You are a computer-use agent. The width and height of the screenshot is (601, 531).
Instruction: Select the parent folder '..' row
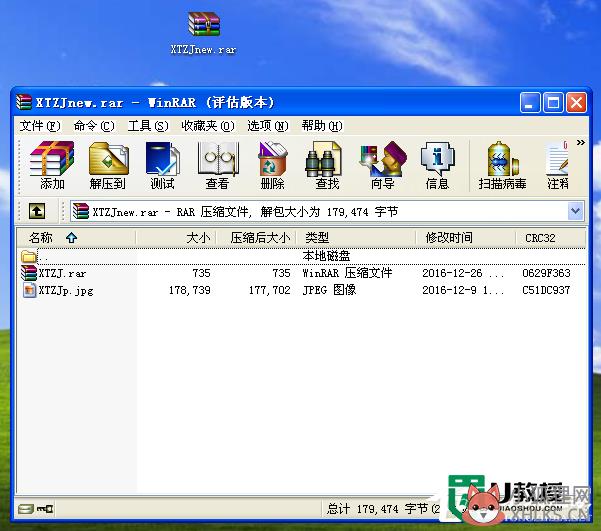coord(302,256)
